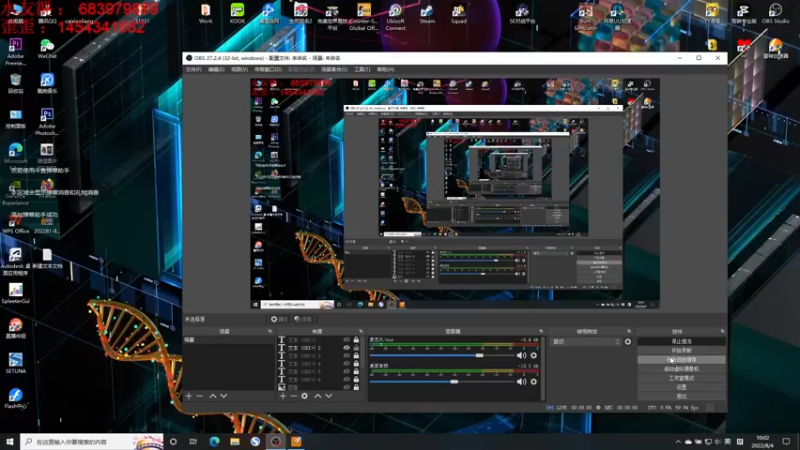Open the Adobe Photoshop desktop icon
Screen dimensions: 800x450
click(x=47, y=122)
